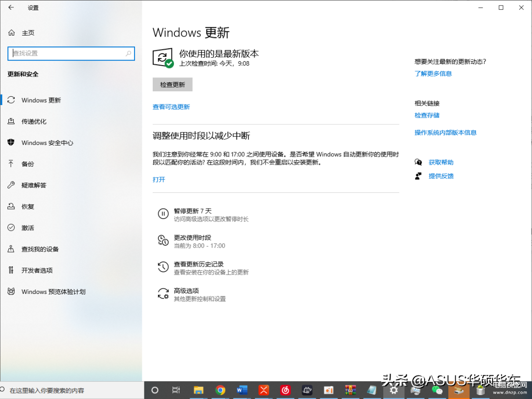
Task: Focus the 查找设置 search field
Action: [71, 53]
